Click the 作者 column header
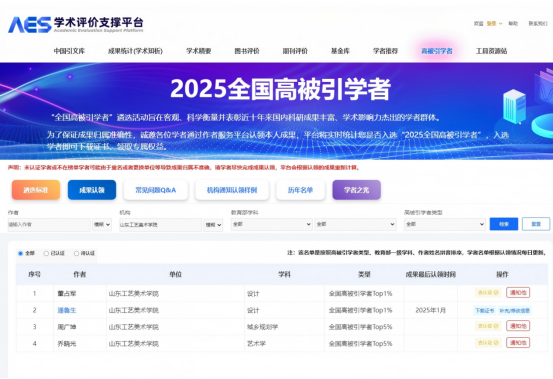 coord(79,274)
